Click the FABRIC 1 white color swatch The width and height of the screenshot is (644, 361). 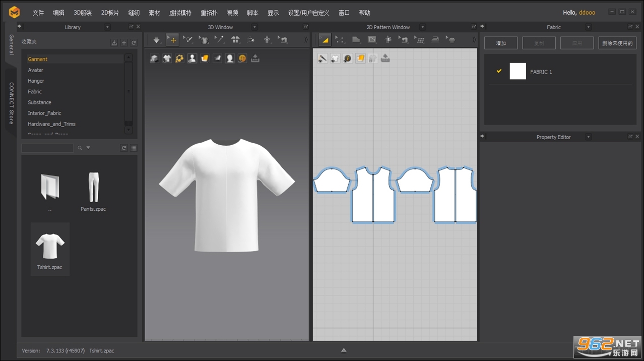pyautogui.click(x=518, y=71)
